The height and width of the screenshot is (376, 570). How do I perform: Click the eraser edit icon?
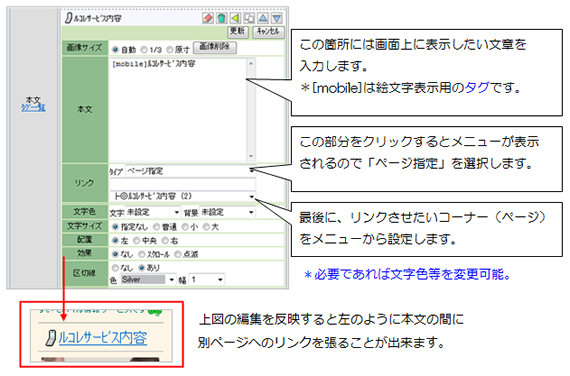click(x=208, y=18)
